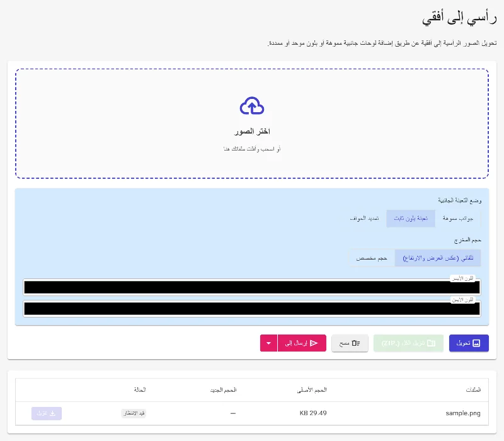Select the جوانب مموهة blurred sides mode

pos(458,219)
